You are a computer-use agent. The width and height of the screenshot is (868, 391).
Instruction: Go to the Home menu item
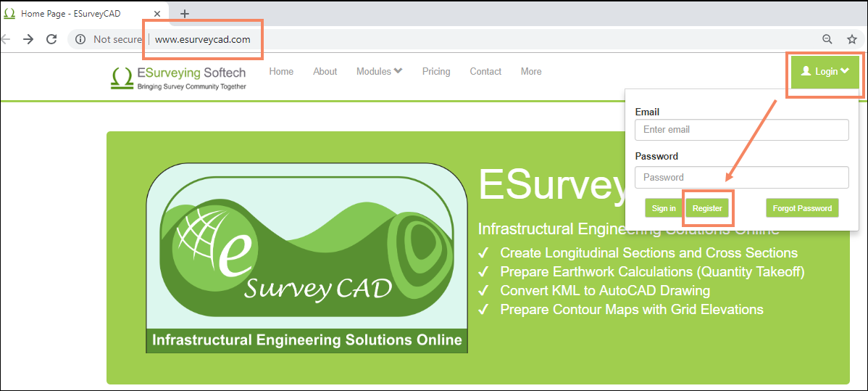tap(281, 72)
